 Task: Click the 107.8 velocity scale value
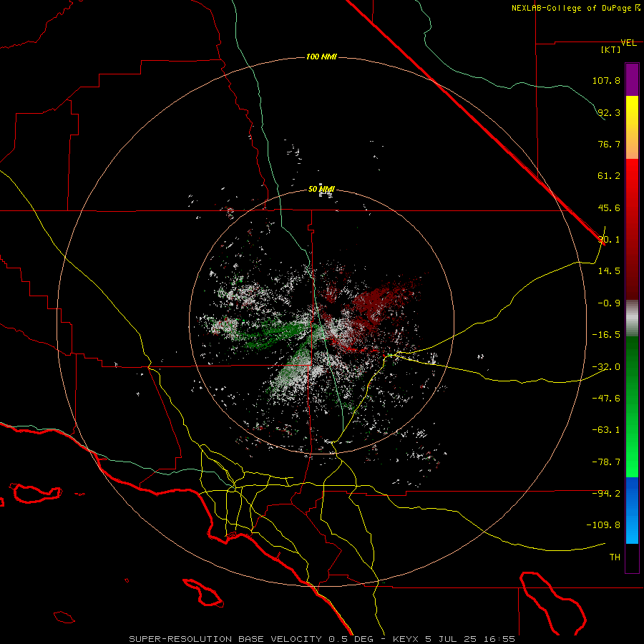[x=606, y=80]
